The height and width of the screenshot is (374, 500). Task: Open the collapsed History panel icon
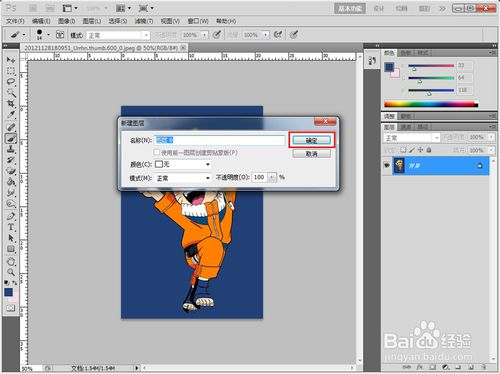[x=372, y=61]
